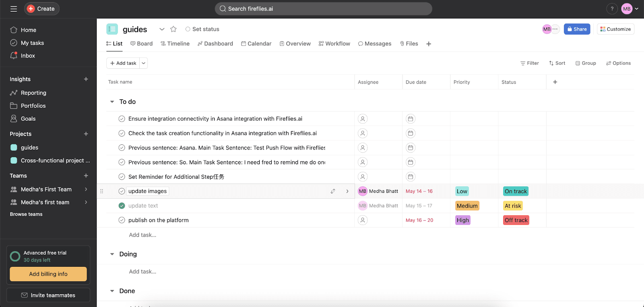Click the help question mark icon
The image size is (644, 307).
pos(612,9)
